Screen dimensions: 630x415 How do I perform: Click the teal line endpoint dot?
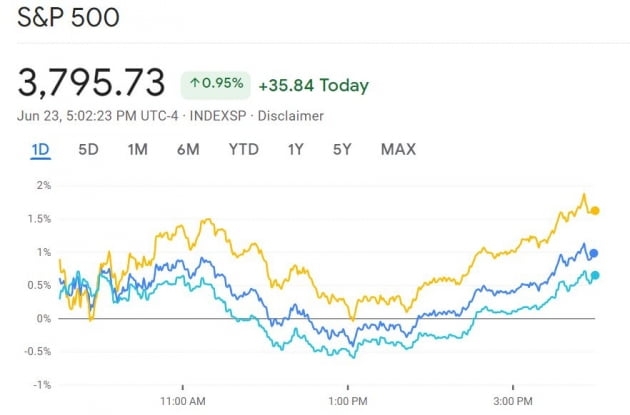click(x=595, y=275)
